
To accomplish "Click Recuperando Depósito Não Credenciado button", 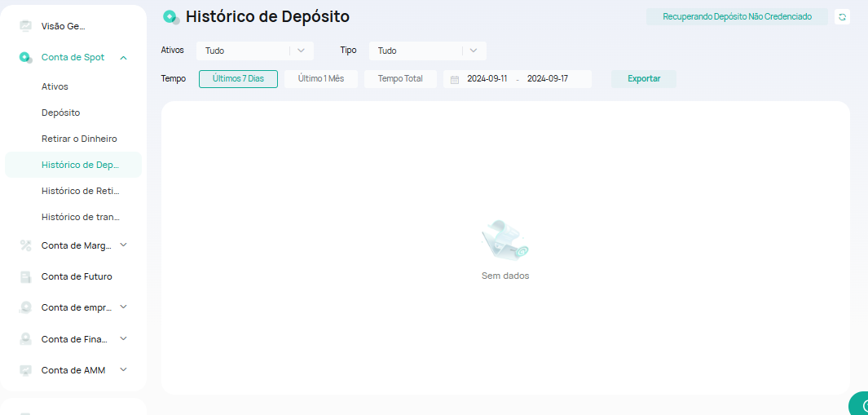I will [737, 17].
